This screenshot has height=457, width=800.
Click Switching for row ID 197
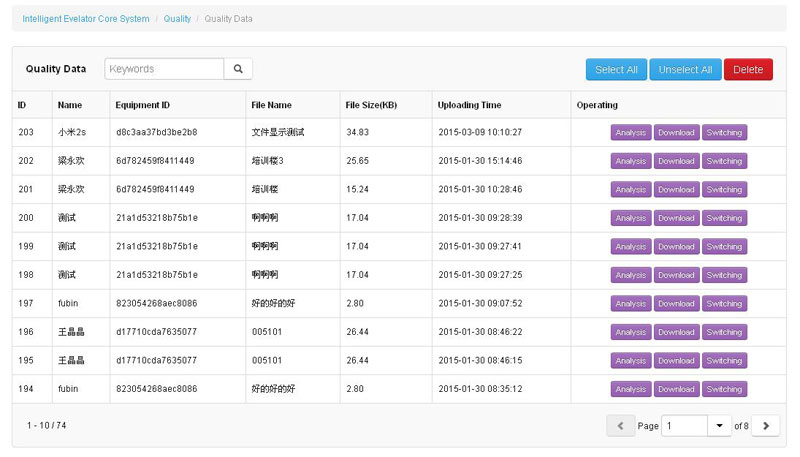pyautogui.click(x=724, y=304)
